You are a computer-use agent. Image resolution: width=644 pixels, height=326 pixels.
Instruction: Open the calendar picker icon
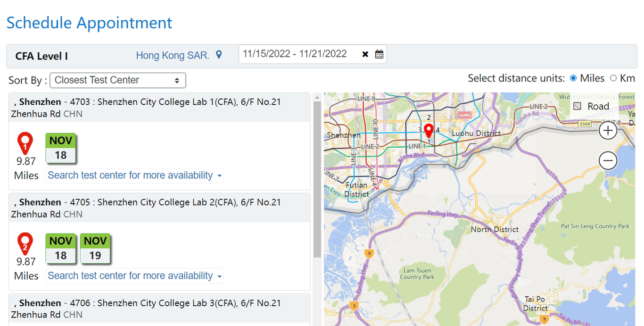pyautogui.click(x=379, y=54)
